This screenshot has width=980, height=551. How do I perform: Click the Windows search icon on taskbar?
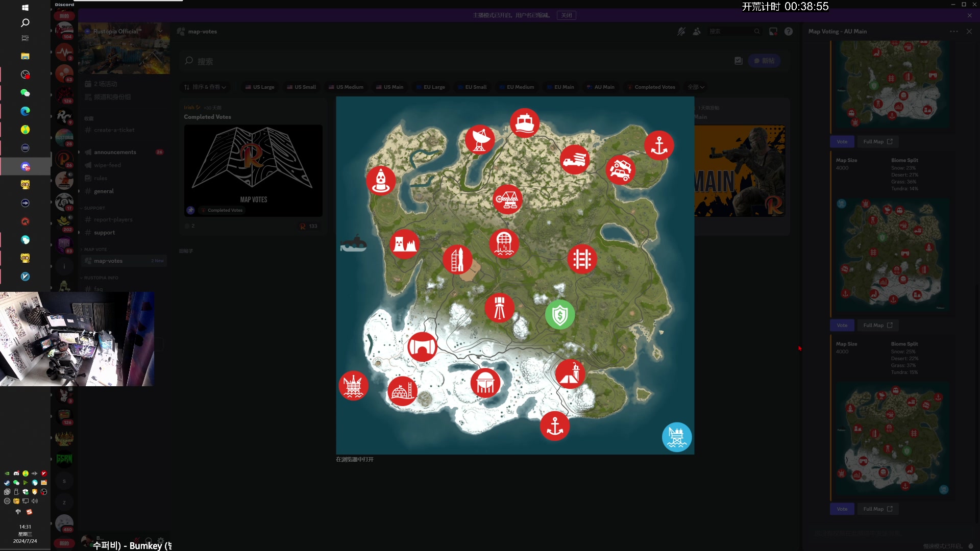pyautogui.click(x=25, y=23)
